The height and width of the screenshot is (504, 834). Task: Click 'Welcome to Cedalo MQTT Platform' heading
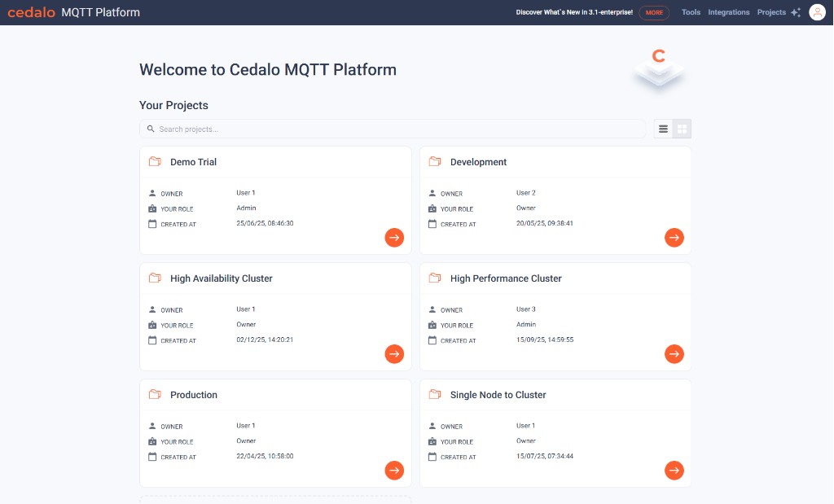[x=267, y=70]
